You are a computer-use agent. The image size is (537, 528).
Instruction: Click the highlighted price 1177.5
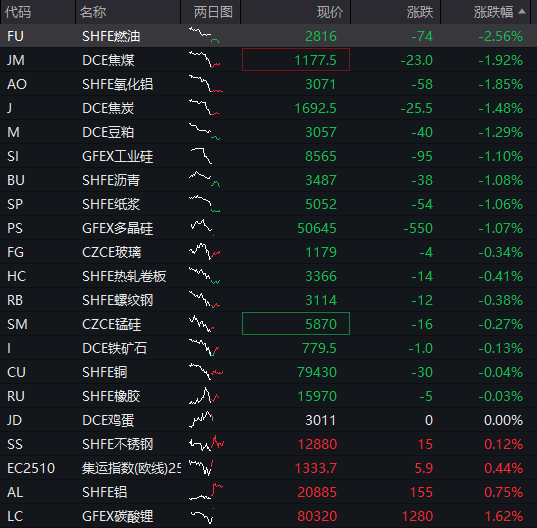click(296, 60)
